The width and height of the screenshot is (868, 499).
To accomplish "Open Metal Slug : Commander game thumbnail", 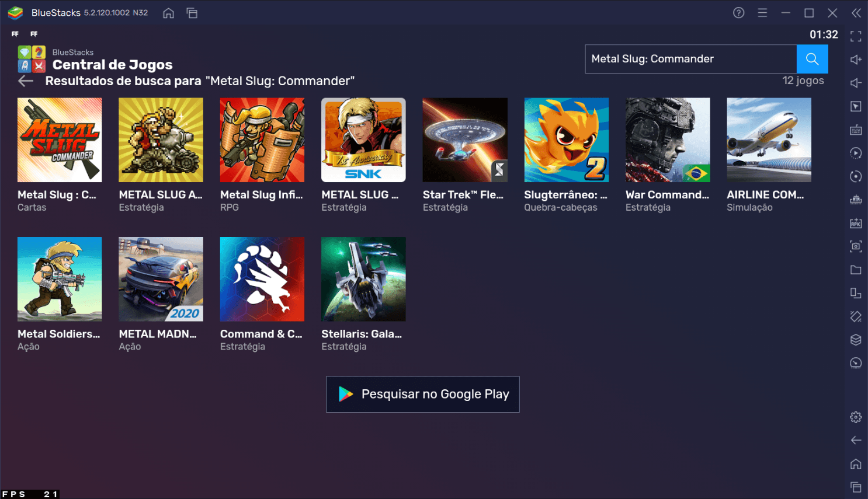I will tap(60, 140).
